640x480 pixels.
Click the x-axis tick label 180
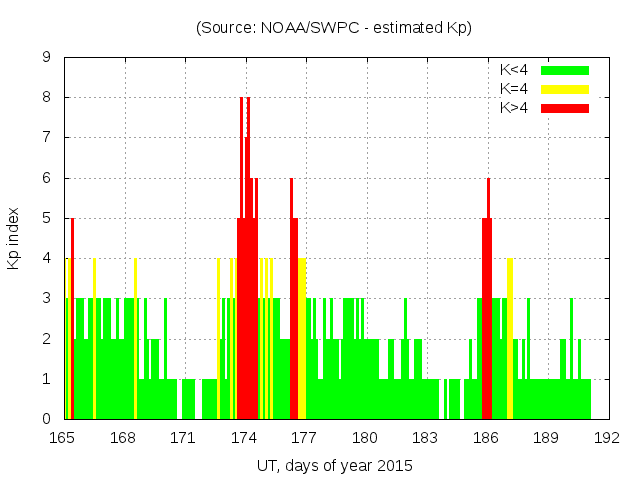pyautogui.click(x=365, y=437)
